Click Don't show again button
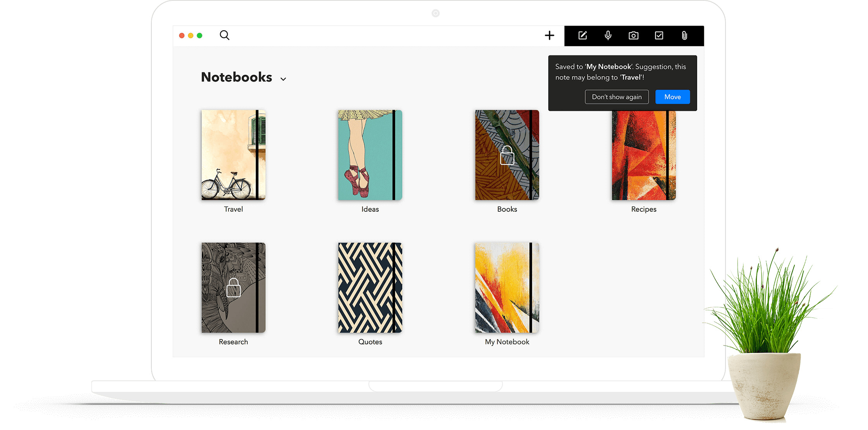The width and height of the screenshot is (868, 430). click(x=616, y=97)
